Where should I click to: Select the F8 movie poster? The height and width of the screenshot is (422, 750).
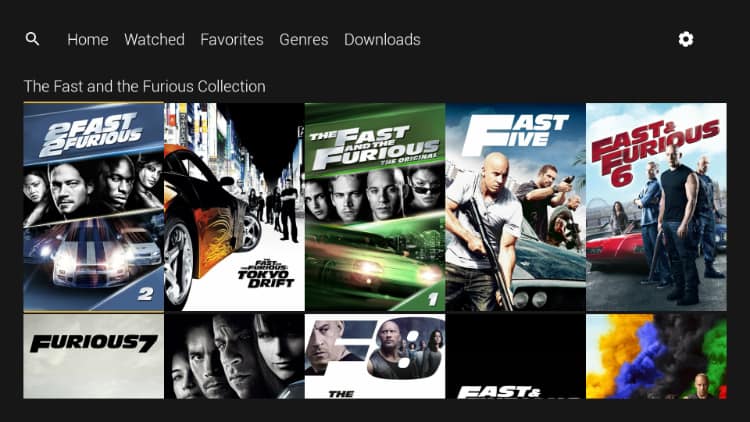coord(375,356)
